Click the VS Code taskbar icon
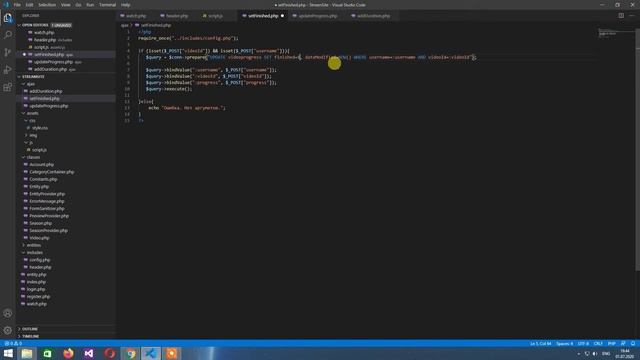Image resolution: width=640 pixels, height=360 pixels. coord(151,353)
